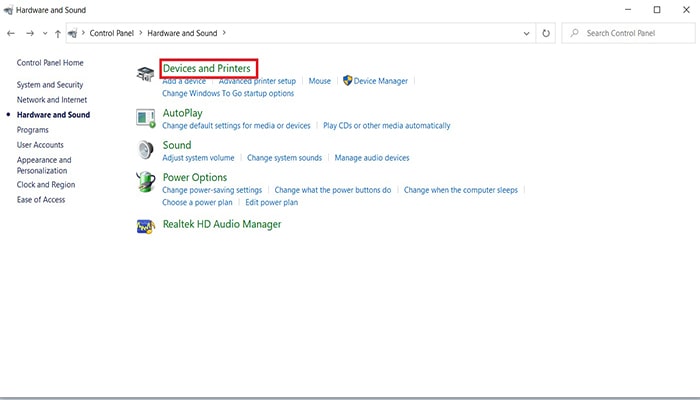Viewport: 700px width, 400px height.
Task: Open Change Windows To Go startup options
Action: point(228,93)
